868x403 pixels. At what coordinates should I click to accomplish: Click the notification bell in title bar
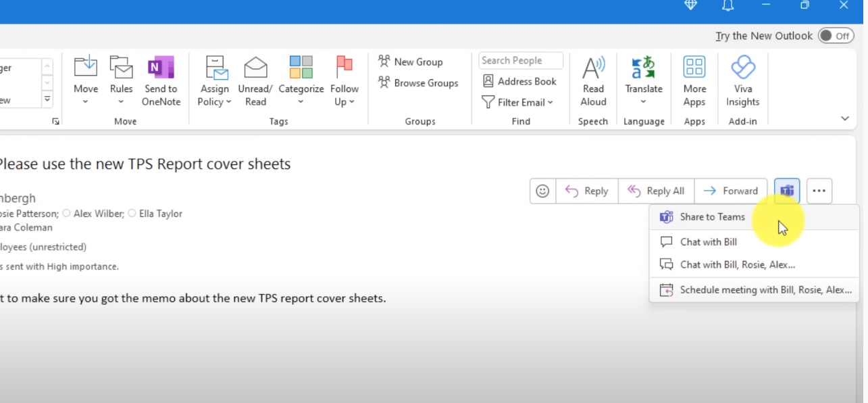coord(728,6)
